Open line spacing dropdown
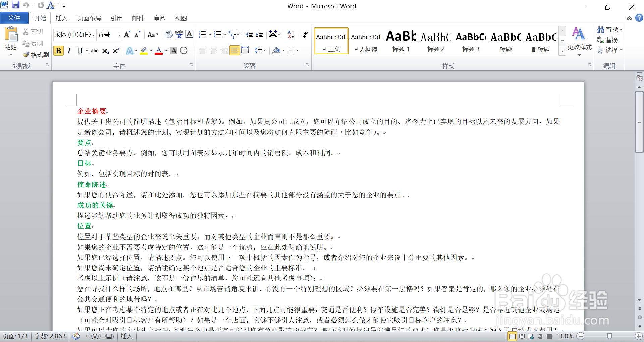Image resolution: width=644 pixels, height=342 pixels. coord(260,51)
